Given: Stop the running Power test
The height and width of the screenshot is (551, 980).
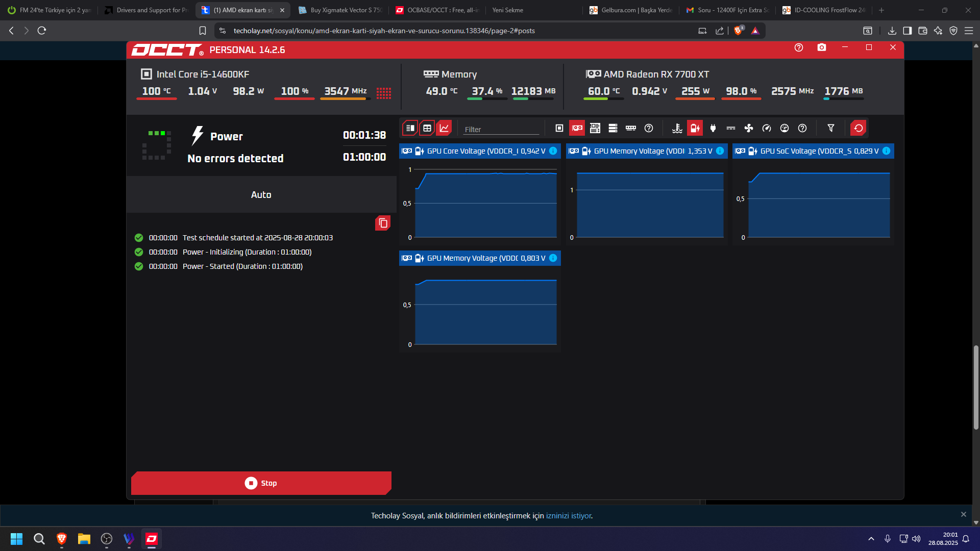Looking at the screenshot, I should (261, 483).
